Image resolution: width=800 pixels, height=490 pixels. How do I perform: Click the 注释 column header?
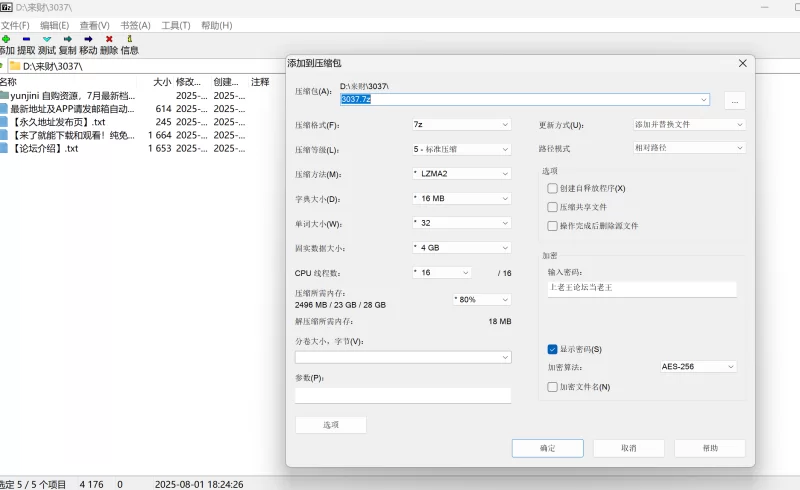[x=260, y=82]
